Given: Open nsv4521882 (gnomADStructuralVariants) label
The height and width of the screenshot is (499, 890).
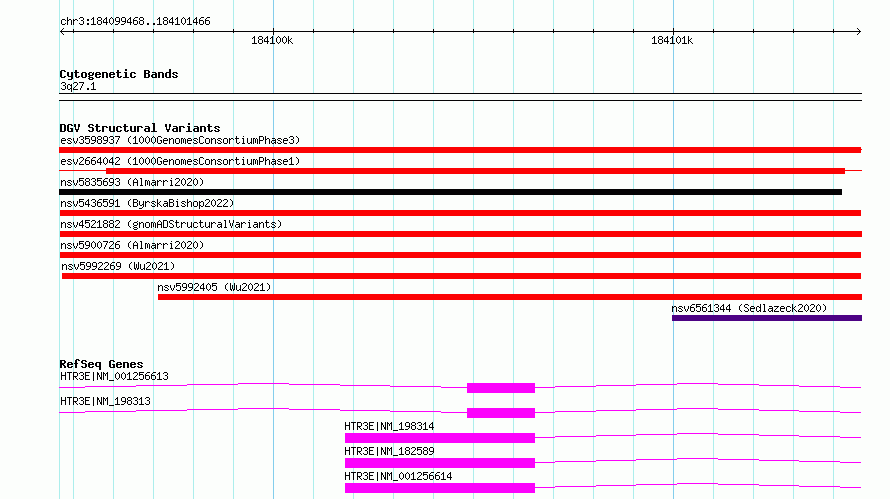Looking at the screenshot, I should point(171,224).
